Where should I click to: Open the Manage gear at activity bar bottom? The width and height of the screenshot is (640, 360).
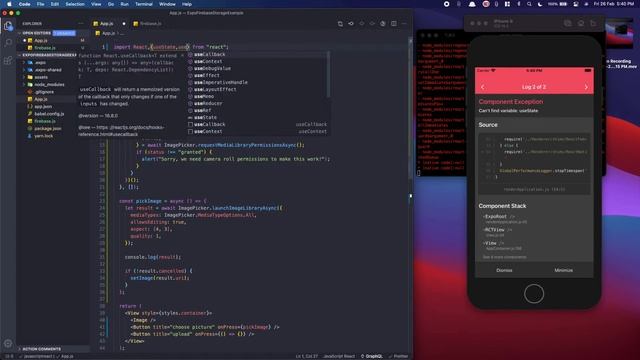pos(8,344)
